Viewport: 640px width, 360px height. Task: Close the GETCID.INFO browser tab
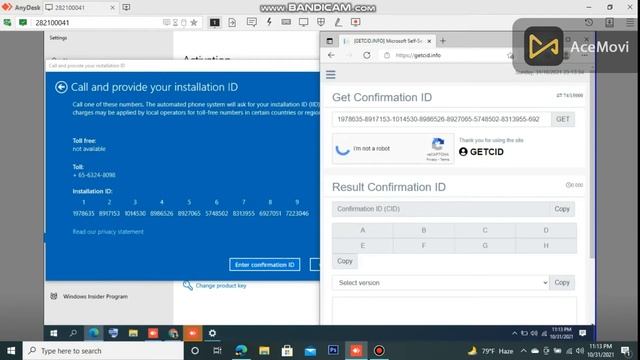click(429, 41)
